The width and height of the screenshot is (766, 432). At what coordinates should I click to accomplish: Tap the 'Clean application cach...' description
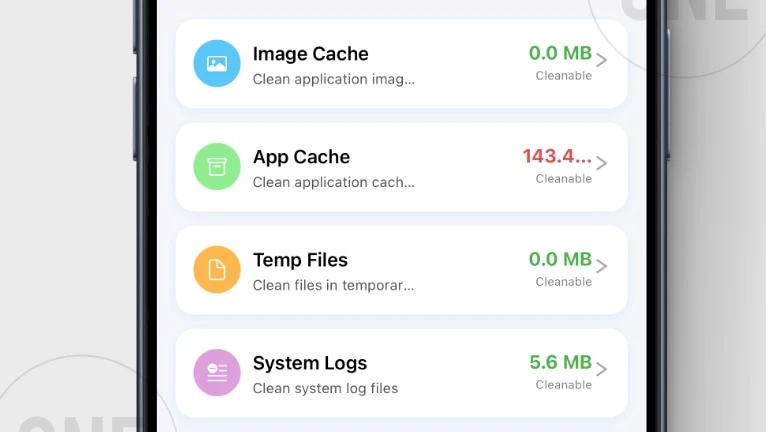[x=334, y=182]
